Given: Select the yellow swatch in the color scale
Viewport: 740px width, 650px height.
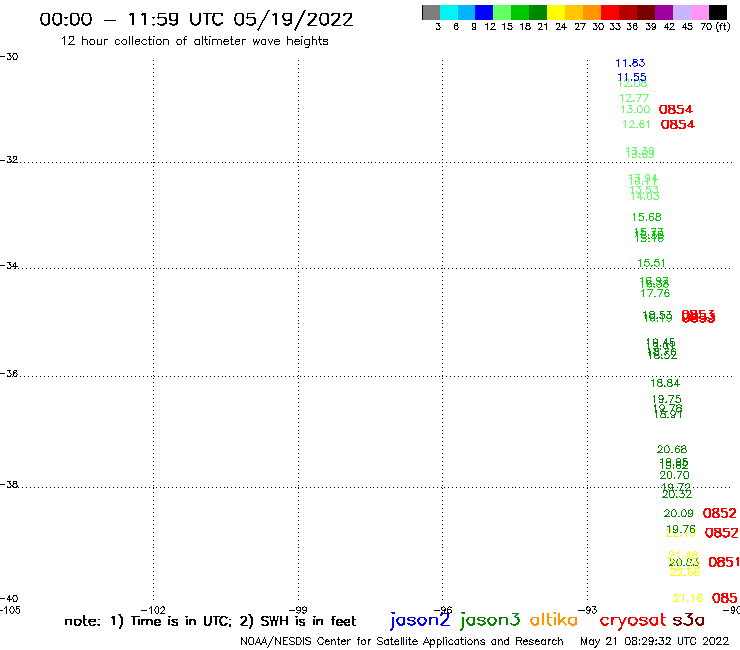Looking at the screenshot, I should (556, 12).
